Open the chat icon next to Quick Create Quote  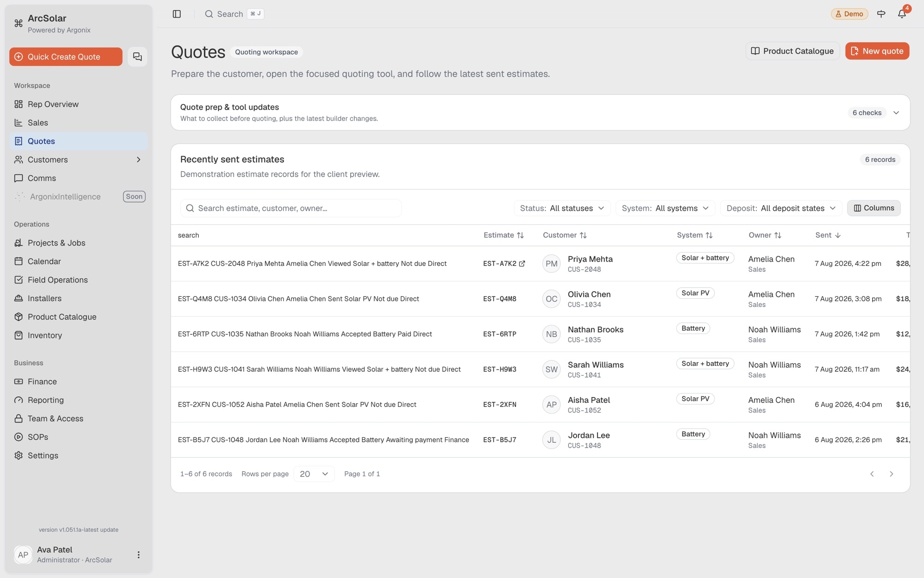137,56
